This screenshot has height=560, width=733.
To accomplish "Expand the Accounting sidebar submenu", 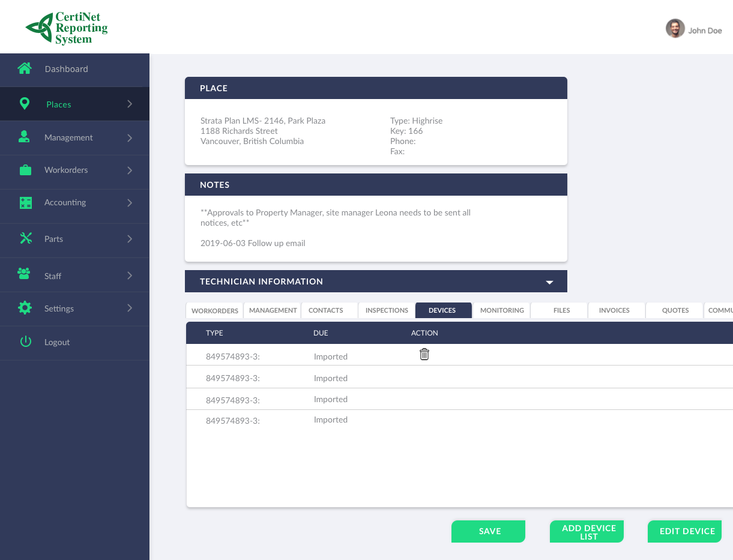I will coord(130,202).
